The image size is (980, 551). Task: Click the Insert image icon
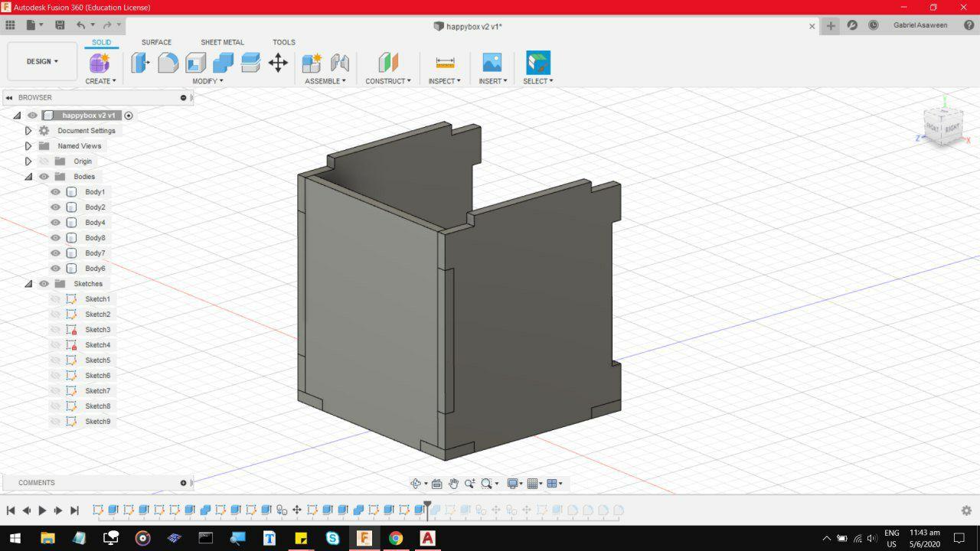coord(492,63)
